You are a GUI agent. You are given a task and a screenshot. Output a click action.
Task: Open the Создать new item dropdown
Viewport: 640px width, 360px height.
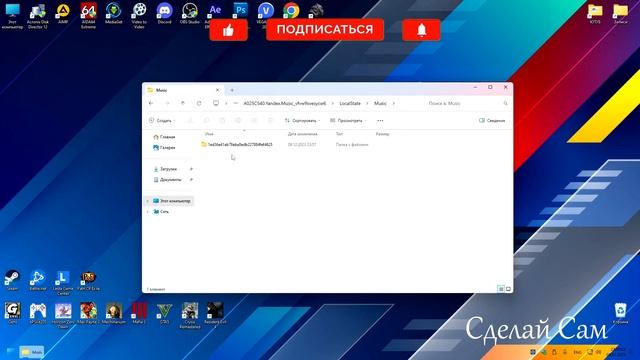click(162, 120)
